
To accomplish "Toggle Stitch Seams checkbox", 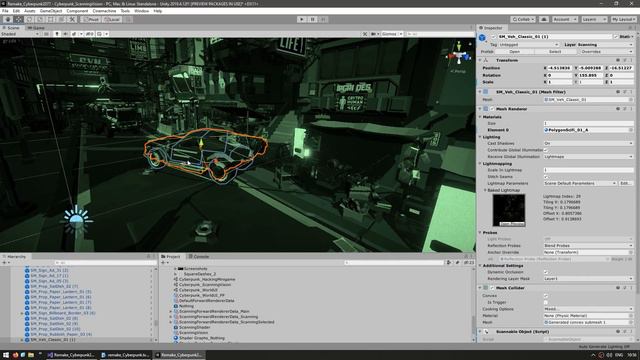I will (x=546, y=177).
